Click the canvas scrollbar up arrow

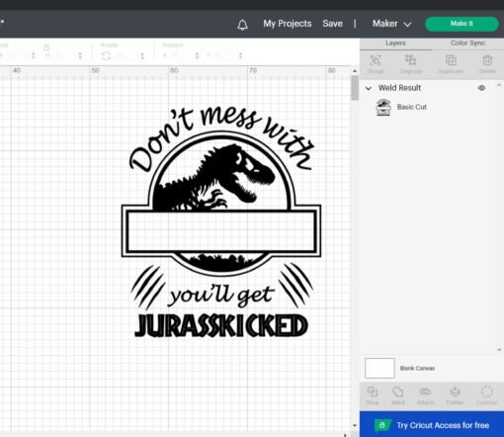point(355,71)
